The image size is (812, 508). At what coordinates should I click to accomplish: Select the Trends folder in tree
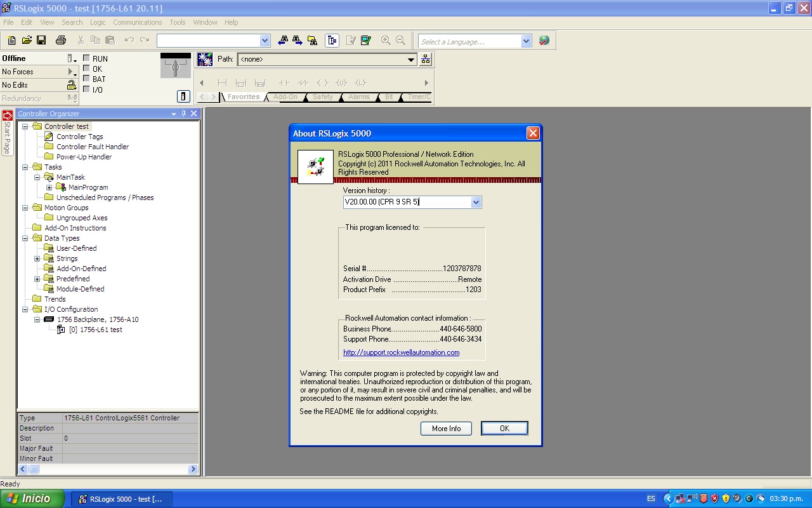(x=55, y=299)
